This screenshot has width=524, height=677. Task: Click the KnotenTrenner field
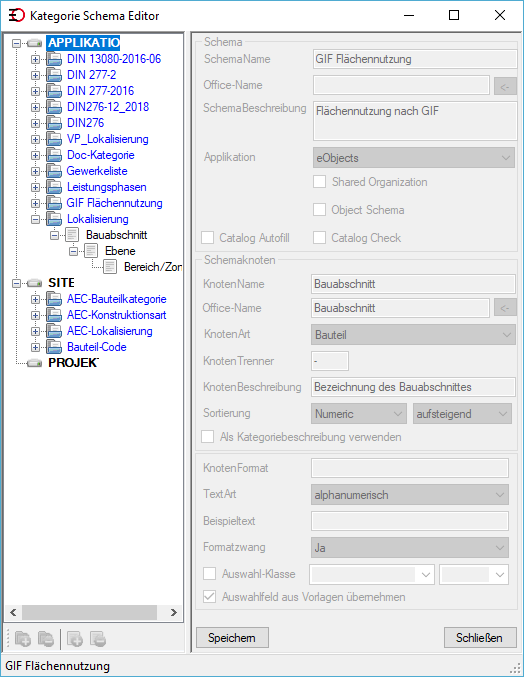[x=330, y=361]
